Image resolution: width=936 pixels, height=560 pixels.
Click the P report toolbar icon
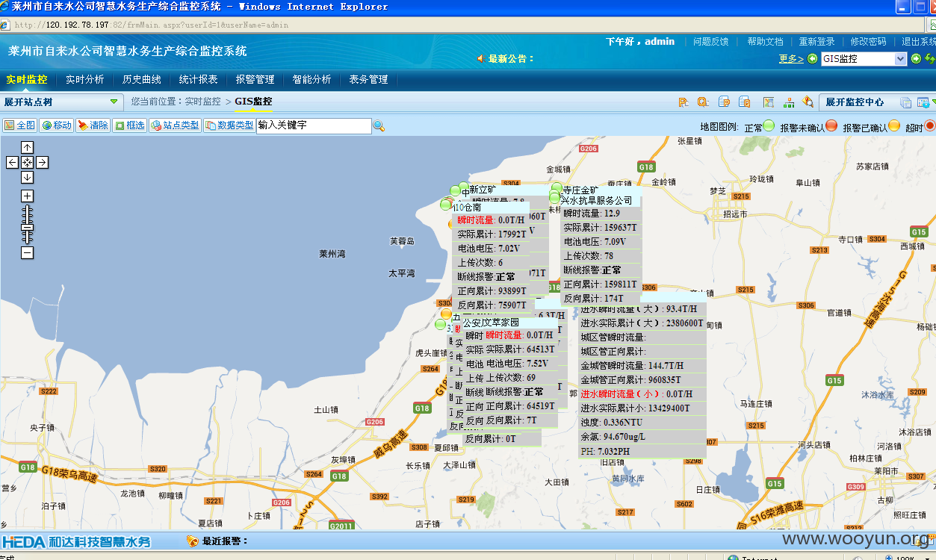[x=683, y=102]
